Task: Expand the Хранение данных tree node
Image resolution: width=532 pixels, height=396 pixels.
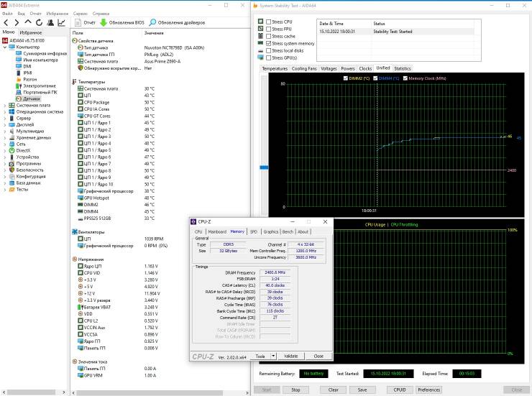Action: click(5, 138)
